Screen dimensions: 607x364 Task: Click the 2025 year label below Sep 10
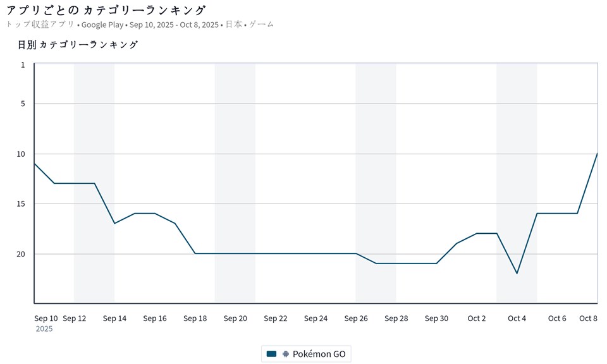click(44, 329)
